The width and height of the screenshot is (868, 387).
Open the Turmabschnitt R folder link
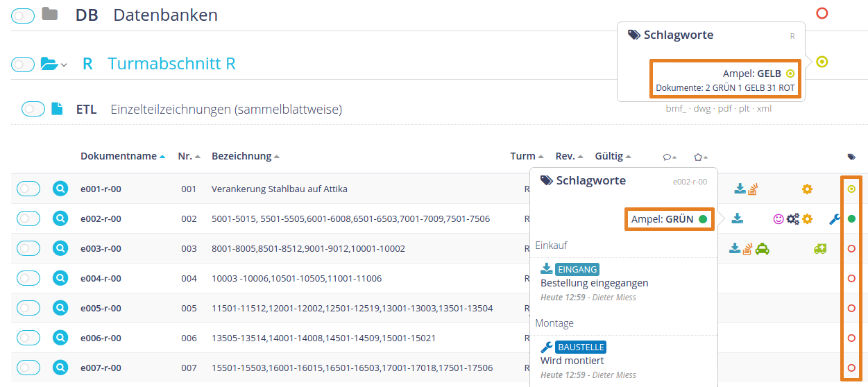pyautogui.click(x=171, y=64)
